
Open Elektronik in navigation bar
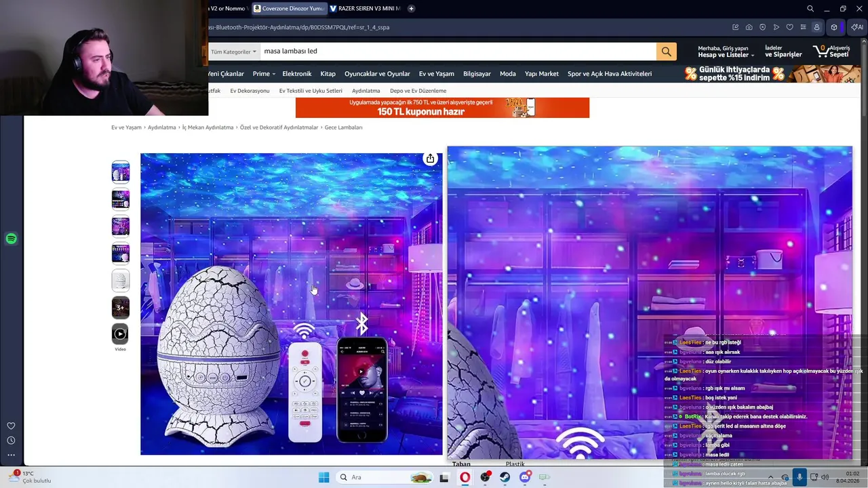pyautogui.click(x=297, y=74)
